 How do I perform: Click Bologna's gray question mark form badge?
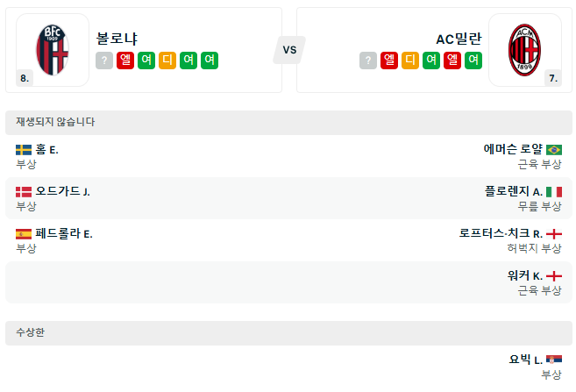point(104,61)
